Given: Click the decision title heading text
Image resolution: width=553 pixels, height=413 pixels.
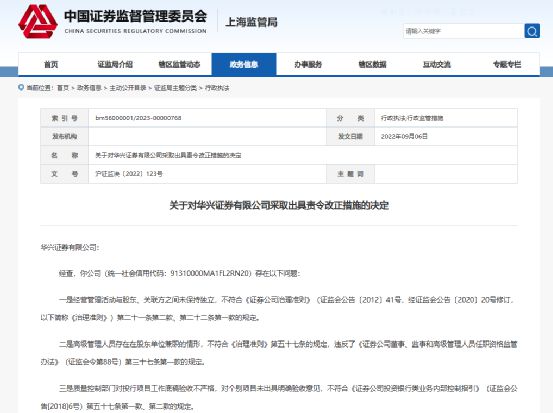Looking at the screenshot, I should click(279, 205).
